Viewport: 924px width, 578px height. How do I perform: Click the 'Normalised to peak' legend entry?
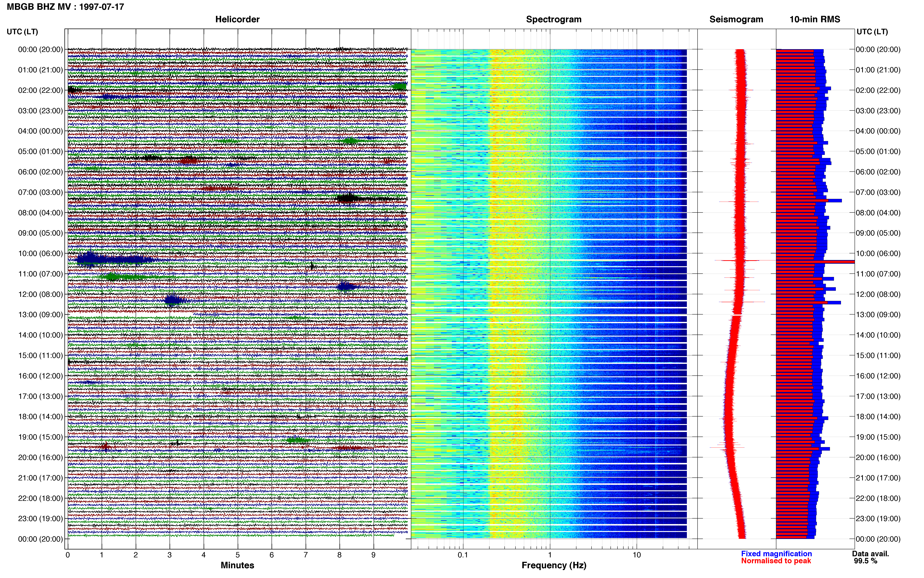click(776, 561)
